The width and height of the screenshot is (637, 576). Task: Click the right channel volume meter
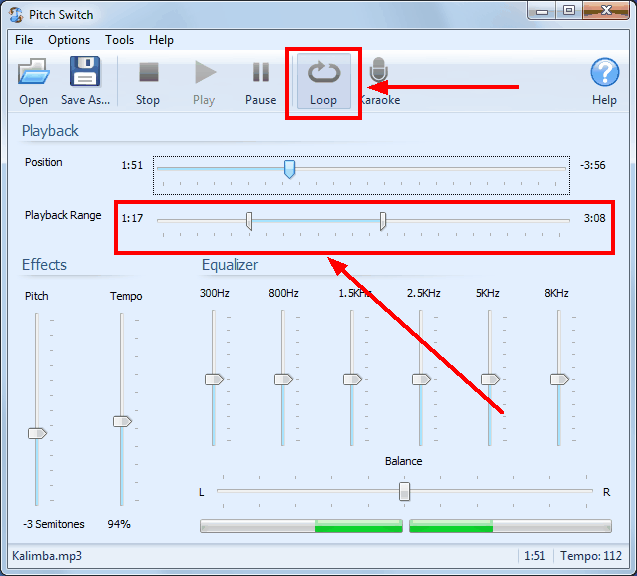point(510,526)
